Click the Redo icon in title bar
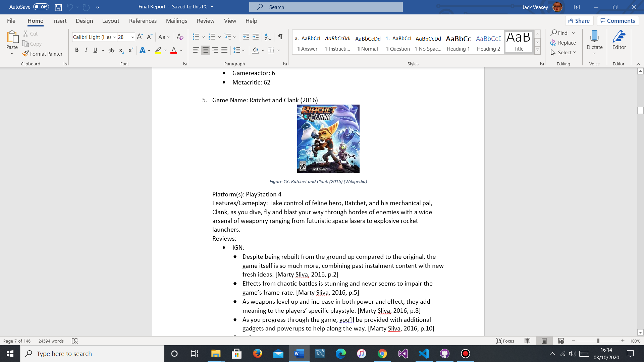This screenshot has width=644, height=362. coord(86,7)
